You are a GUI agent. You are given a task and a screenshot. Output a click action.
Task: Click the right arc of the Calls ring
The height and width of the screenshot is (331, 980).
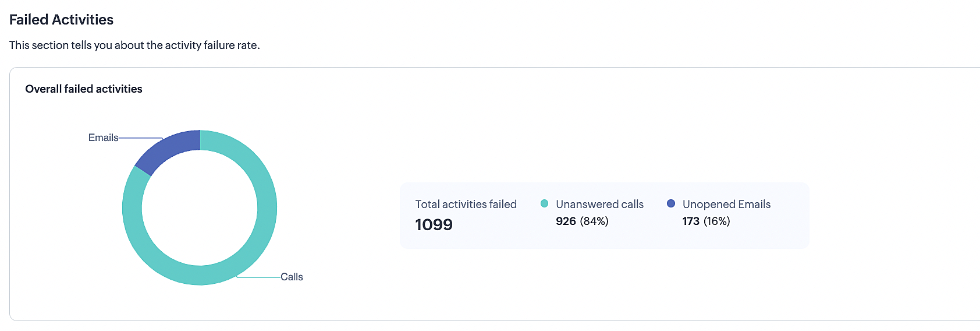click(267, 207)
